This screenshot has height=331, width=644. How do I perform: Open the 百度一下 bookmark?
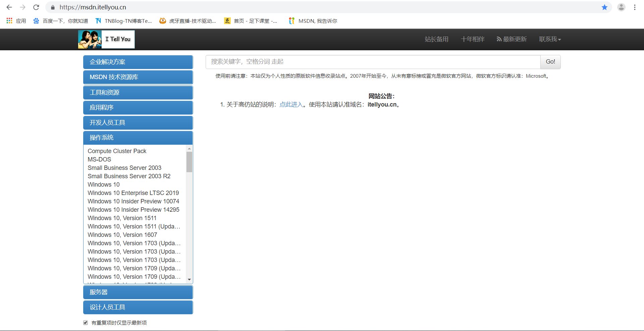[x=60, y=21]
